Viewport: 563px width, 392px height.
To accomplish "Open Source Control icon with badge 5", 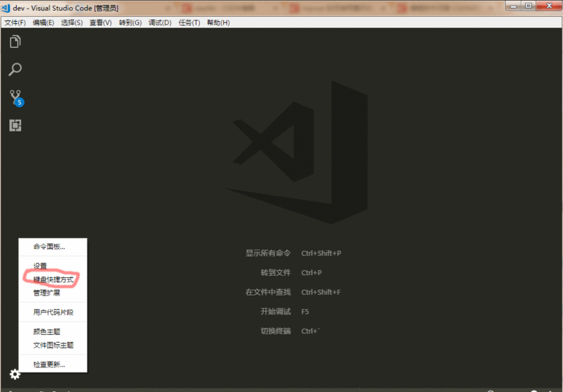I will [x=16, y=98].
